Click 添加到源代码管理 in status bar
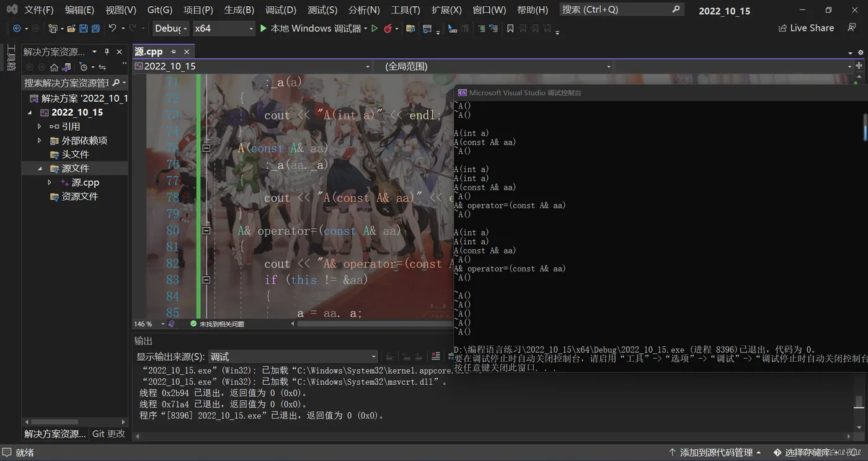The width and height of the screenshot is (868, 461). [x=715, y=453]
